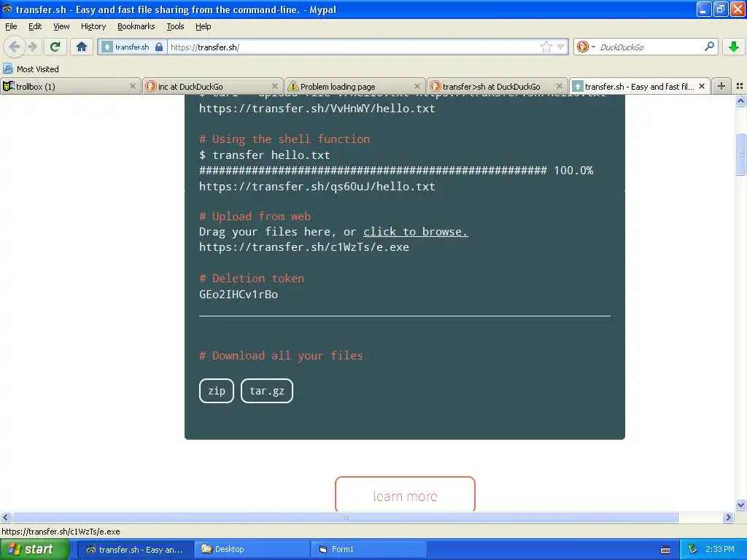Click the https://transfer.sh/VvHnWY/hello.txt text
The height and width of the screenshot is (560, 747).
pyautogui.click(x=317, y=109)
